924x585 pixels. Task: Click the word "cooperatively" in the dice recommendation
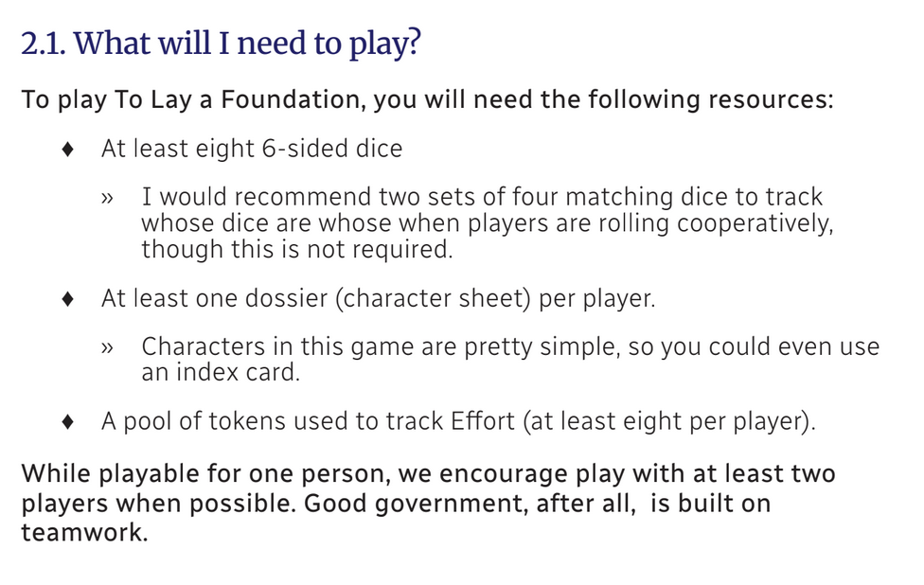pos(755,223)
